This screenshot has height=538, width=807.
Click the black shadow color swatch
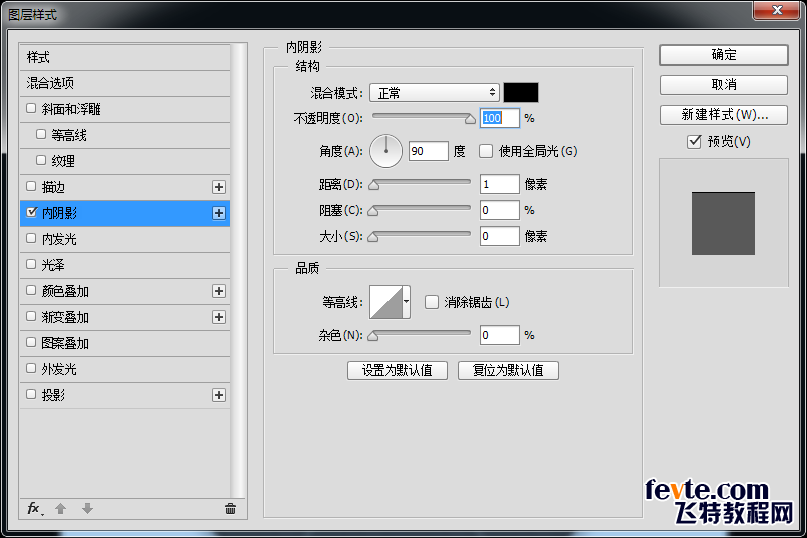(521, 93)
